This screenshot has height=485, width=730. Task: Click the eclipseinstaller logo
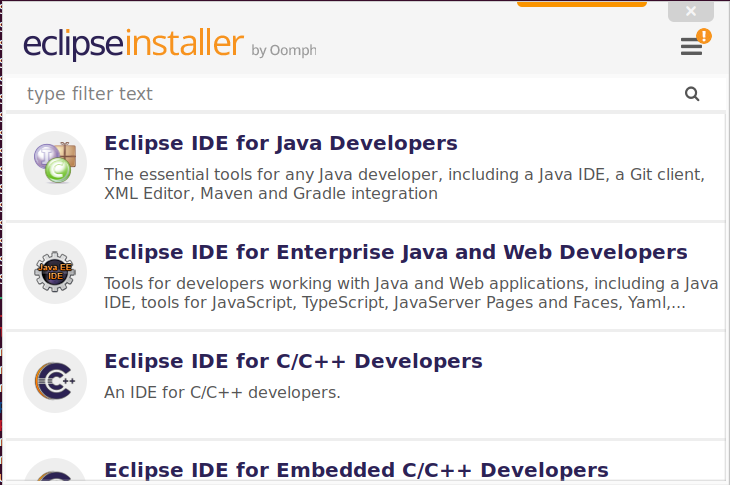pyautogui.click(x=134, y=44)
